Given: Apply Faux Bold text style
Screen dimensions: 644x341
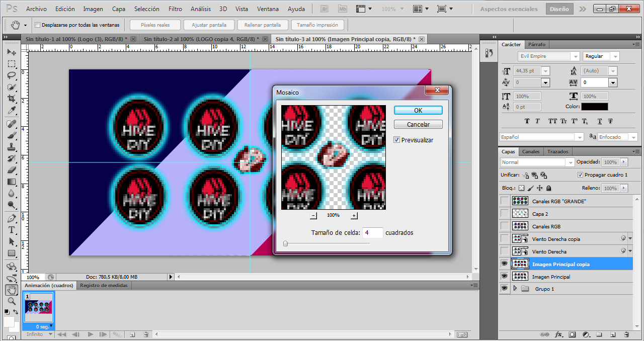Looking at the screenshot, I should (x=527, y=121).
